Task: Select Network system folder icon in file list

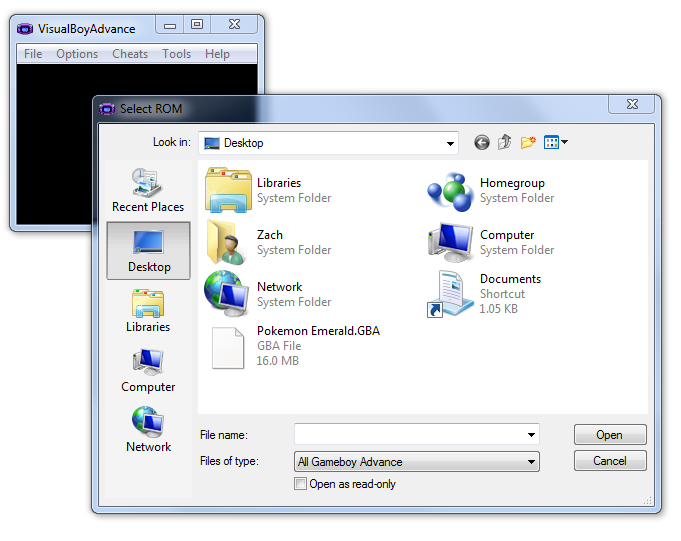Action: click(227, 293)
